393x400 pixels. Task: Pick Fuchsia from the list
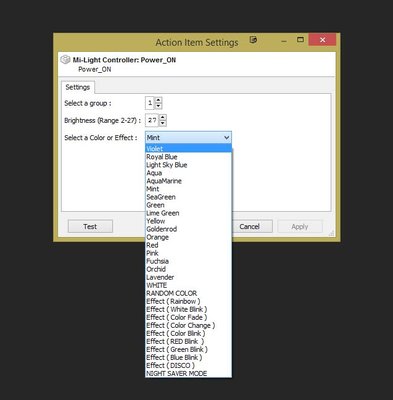click(x=188, y=261)
